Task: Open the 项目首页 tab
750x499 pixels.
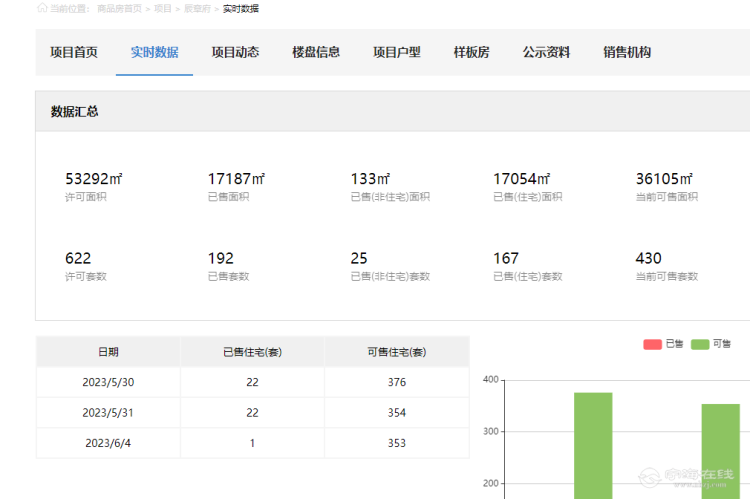Action: click(x=74, y=52)
